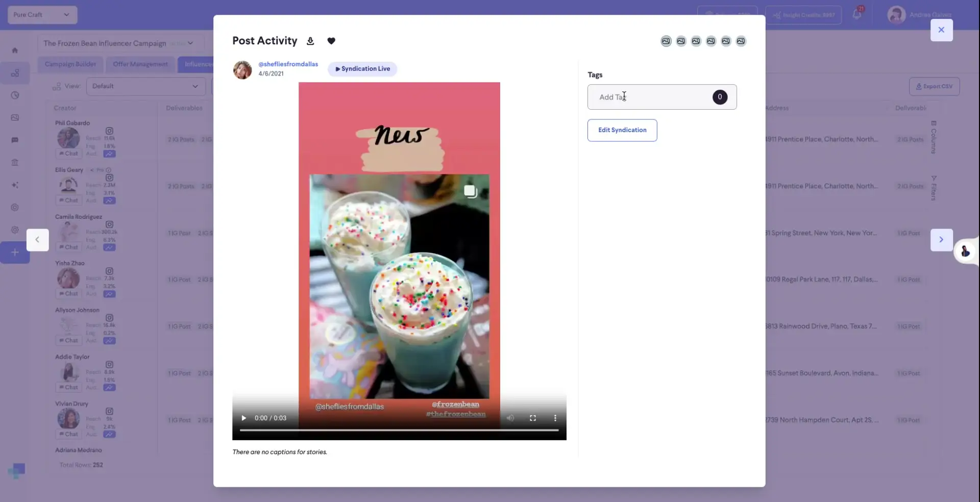The image size is (980, 502).
Task: Open the video more options menu
Action: [x=555, y=418]
